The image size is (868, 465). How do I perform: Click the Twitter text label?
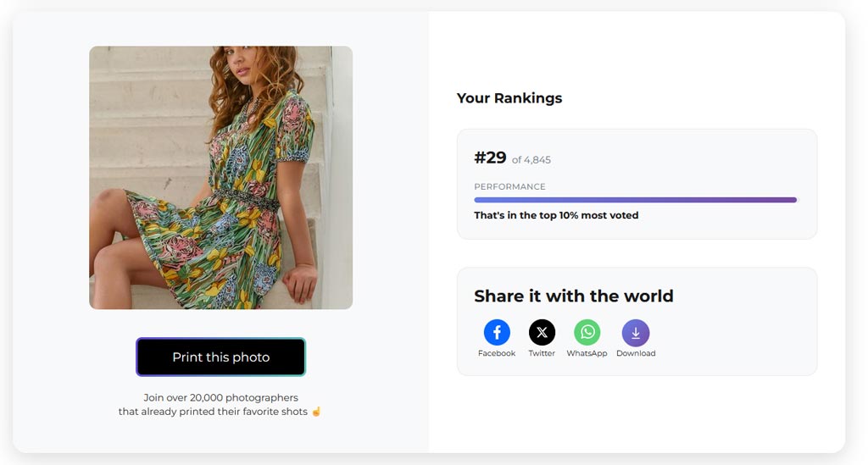pyautogui.click(x=542, y=353)
